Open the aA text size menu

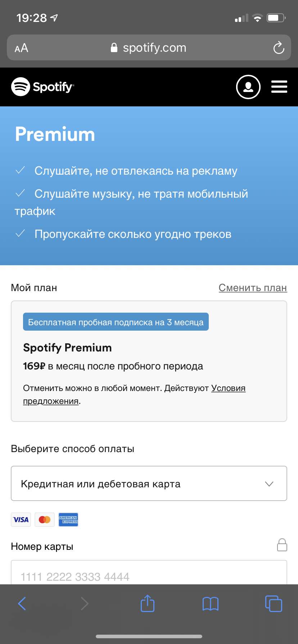pos(21,48)
